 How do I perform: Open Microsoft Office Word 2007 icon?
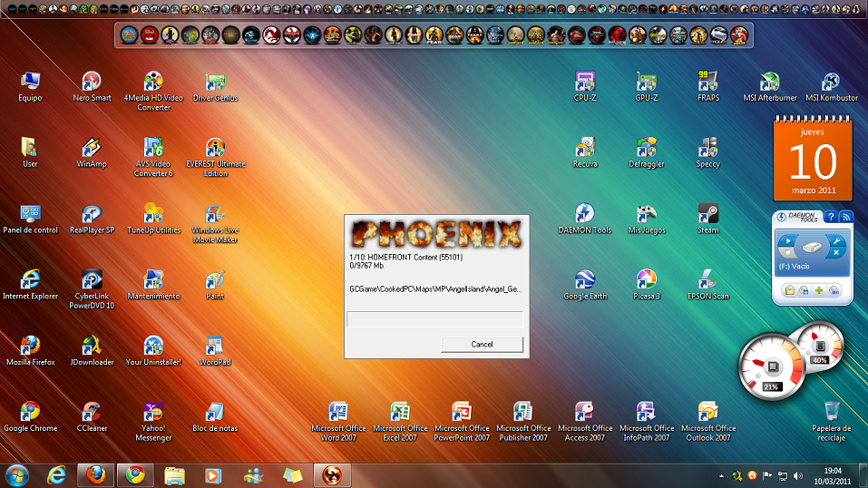tap(338, 422)
